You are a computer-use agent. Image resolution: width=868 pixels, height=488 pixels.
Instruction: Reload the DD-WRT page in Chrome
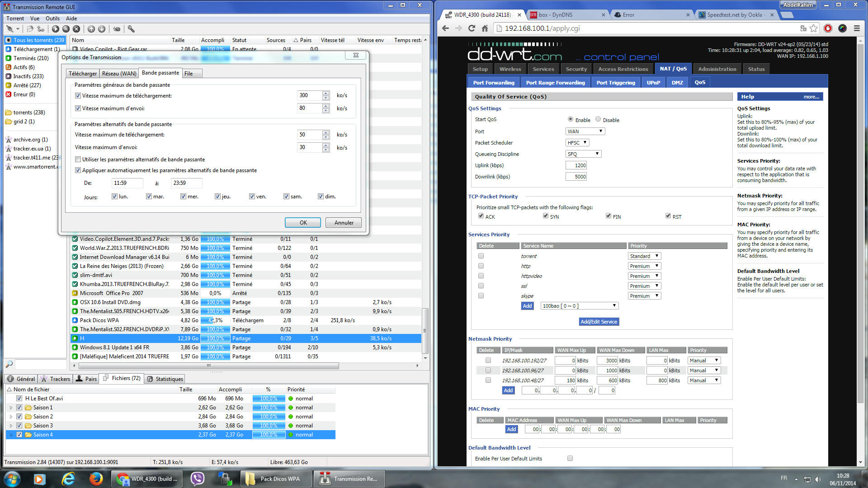click(472, 28)
